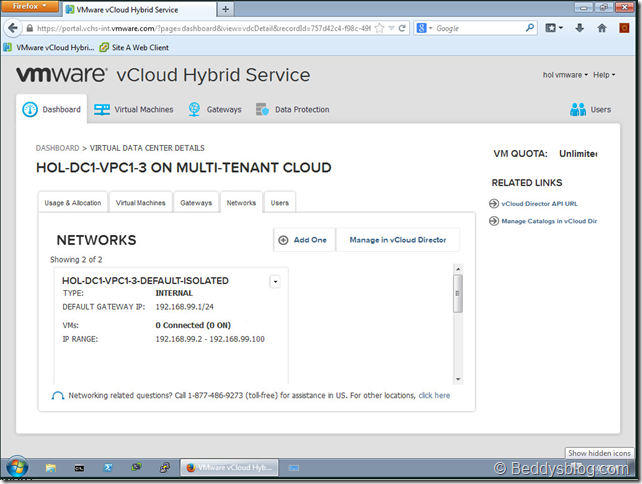The image size is (642, 484).
Task: Open the Help dropdown menu
Action: 604,75
